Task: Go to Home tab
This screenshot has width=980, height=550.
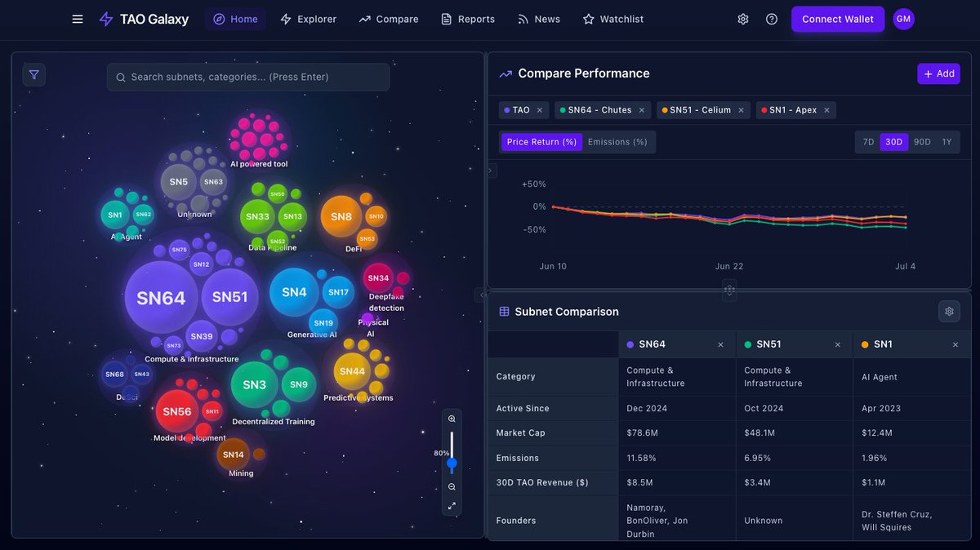Action: 235,19
